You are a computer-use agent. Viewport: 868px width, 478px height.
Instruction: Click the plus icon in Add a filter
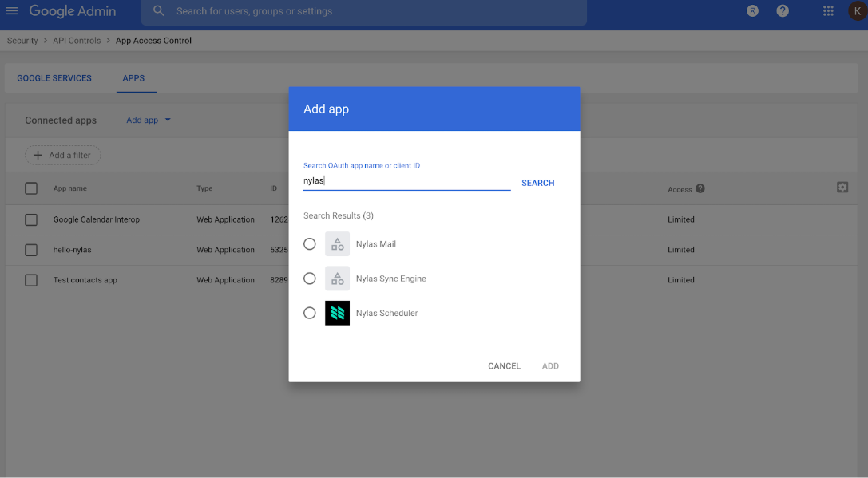click(x=38, y=156)
